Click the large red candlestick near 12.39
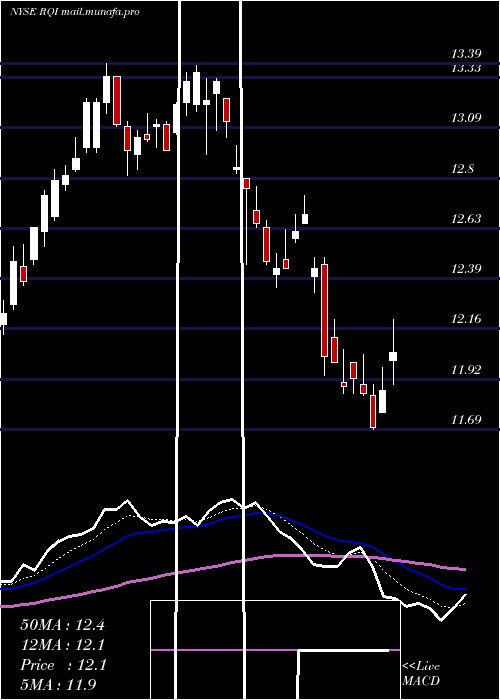The height and width of the screenshot is (700, 500). (325, 310)
